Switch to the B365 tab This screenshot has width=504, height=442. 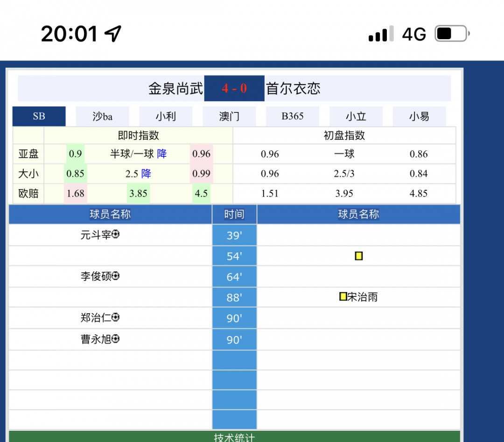(x=293, y=116)
